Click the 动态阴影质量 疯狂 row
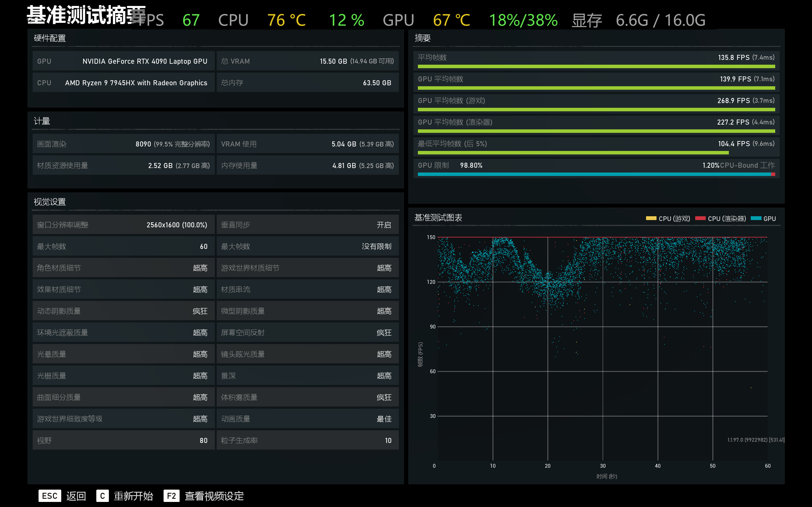812x507 pixels. [x=123, y=311]
